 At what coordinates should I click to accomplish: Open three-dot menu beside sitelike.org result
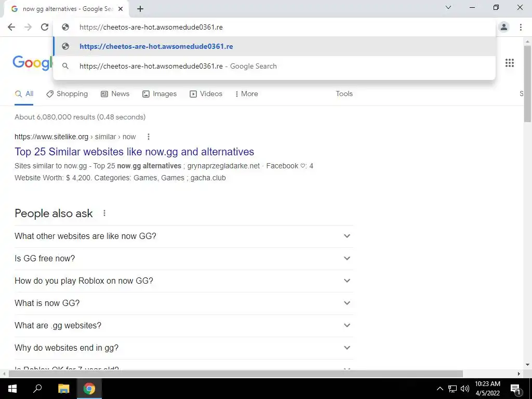148,137
